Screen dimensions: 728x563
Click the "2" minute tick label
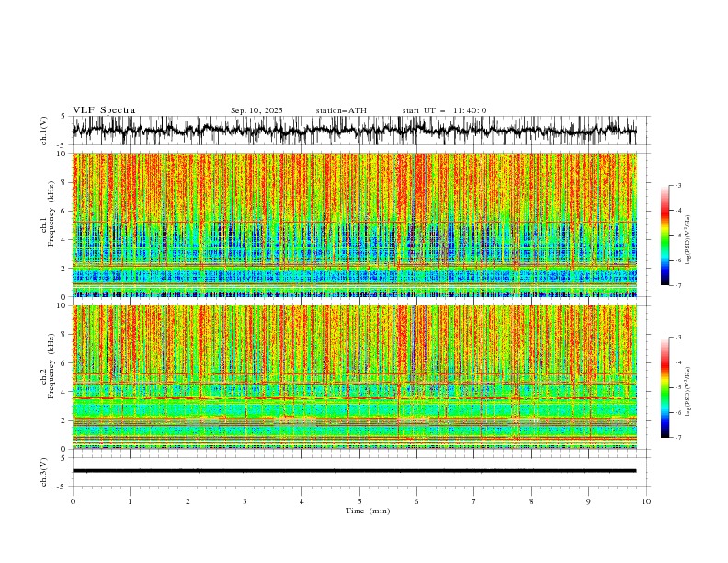[x=188, y=501]
